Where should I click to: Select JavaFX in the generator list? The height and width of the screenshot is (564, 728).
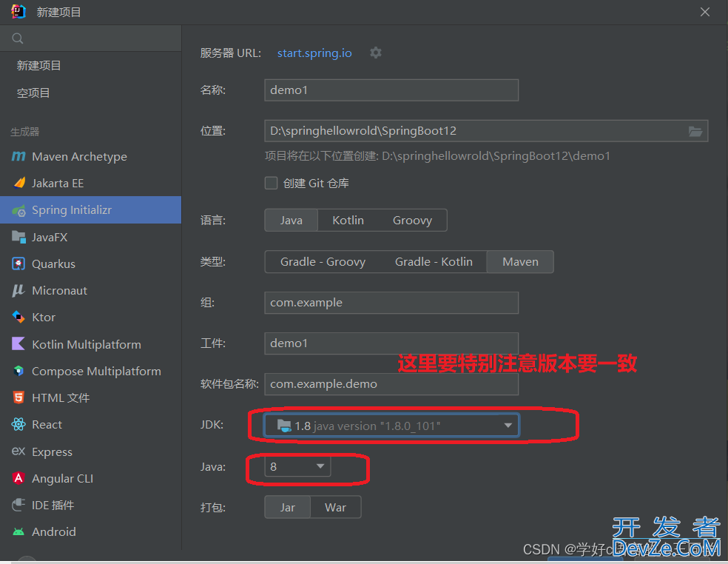click(90, 237)
